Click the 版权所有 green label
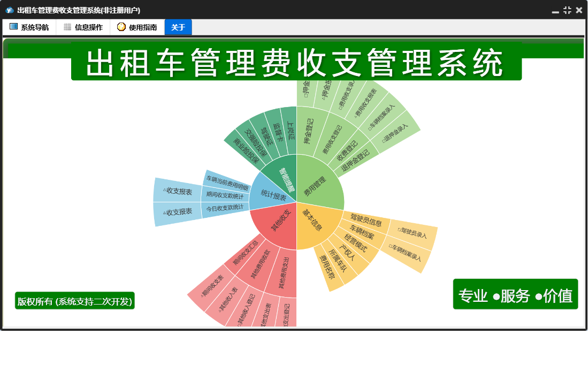This screenshot has height=387, width=588. (x=74, y=301)
